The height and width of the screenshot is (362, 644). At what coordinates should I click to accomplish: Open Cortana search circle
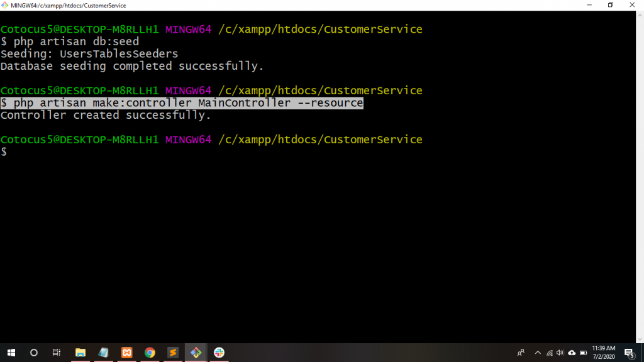[x=34, y=353]
